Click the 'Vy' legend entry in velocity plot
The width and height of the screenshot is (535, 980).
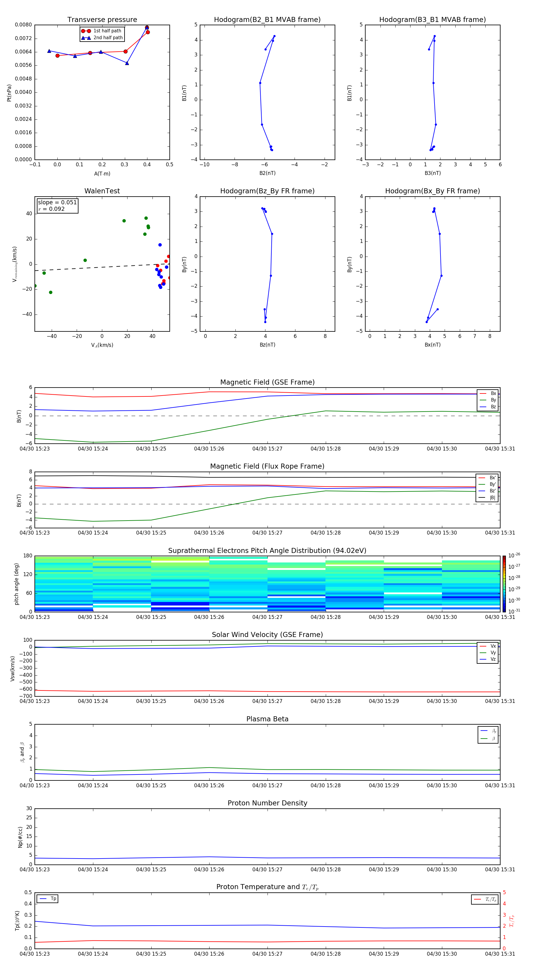(488, 653)
